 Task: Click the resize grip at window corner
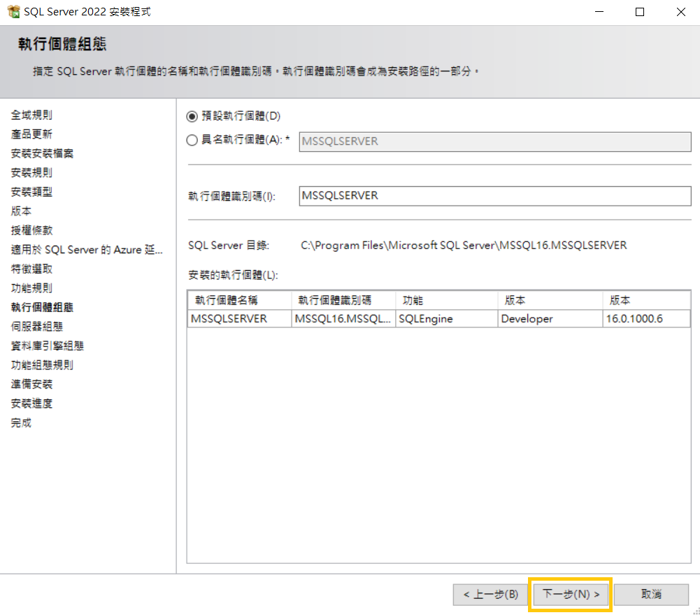click(x=696, y=611)
